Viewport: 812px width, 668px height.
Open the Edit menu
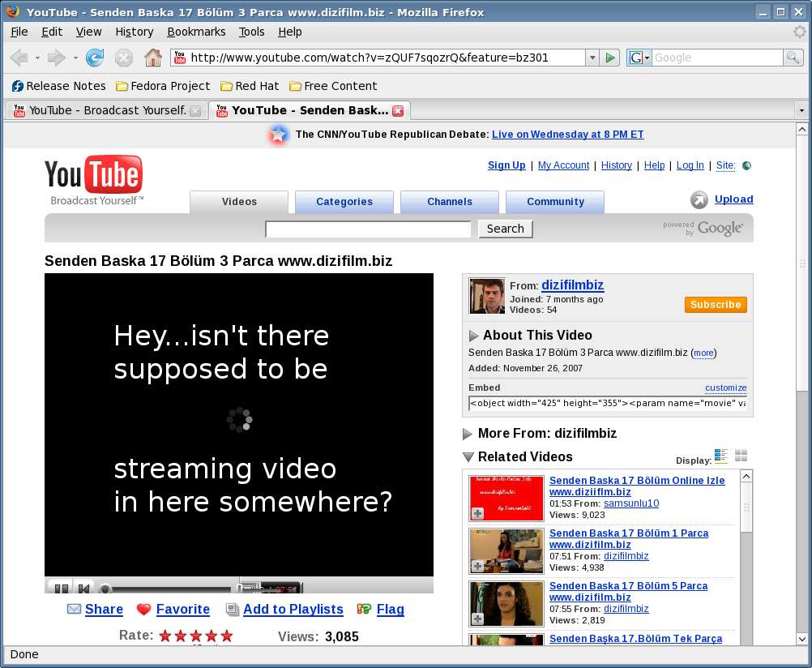point(52,32)
